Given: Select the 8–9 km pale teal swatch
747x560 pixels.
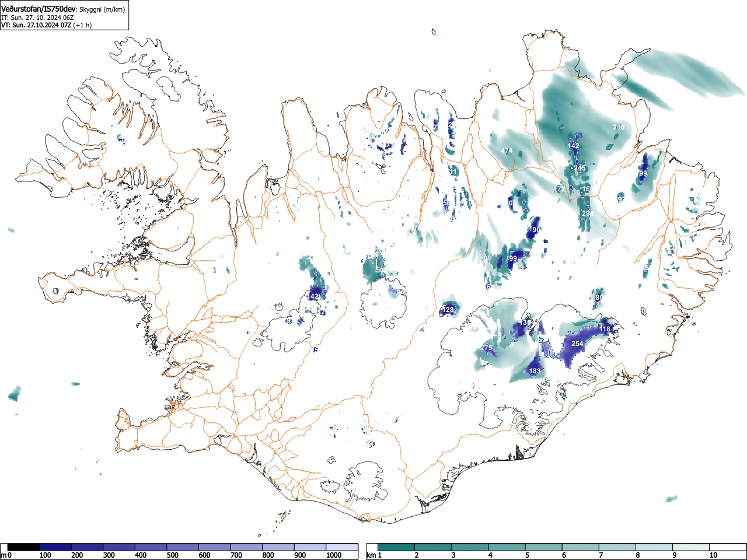Looking at the screenshot, I should click(x=654, y=547).
